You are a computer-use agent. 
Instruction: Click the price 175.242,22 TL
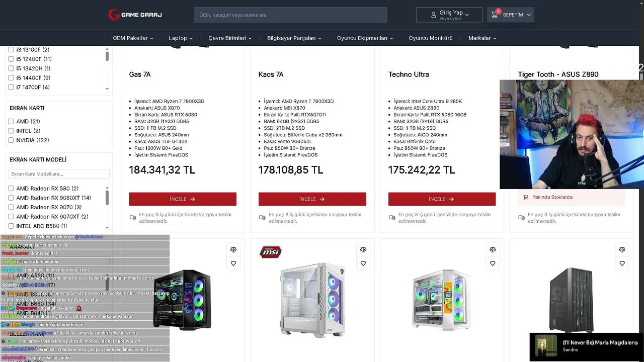[421, 170]
